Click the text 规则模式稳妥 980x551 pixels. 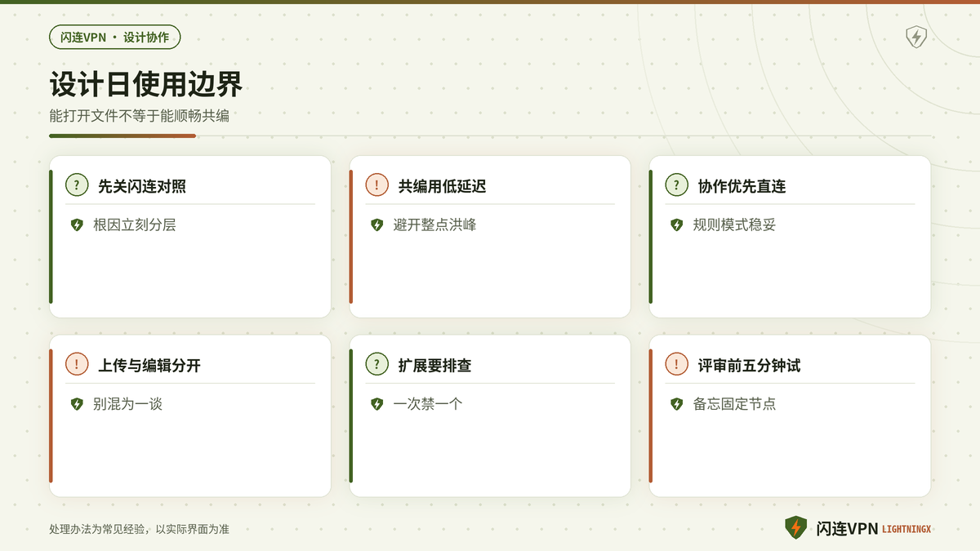click(x=734, y=224)
